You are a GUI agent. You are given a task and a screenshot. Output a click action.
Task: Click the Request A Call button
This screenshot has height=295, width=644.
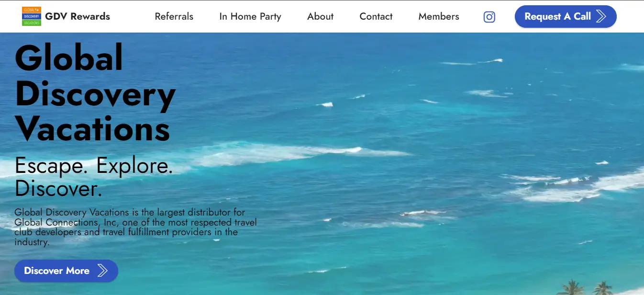(566, 16)
